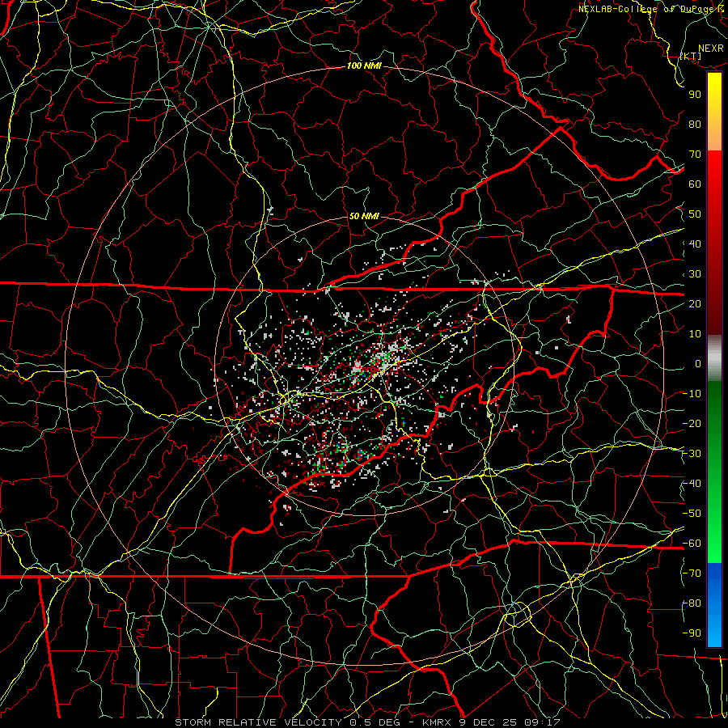Click the -20 label on velocity scale
Viewport: 728px width, 728px height.
click(x=692, y=424)
